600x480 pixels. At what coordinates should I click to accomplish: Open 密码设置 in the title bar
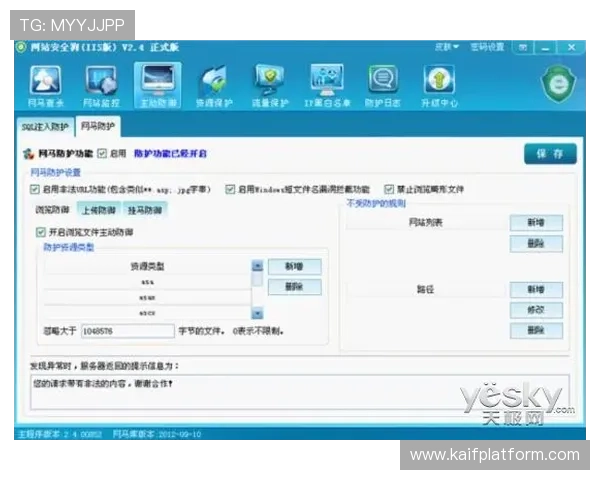pos(487,47)
